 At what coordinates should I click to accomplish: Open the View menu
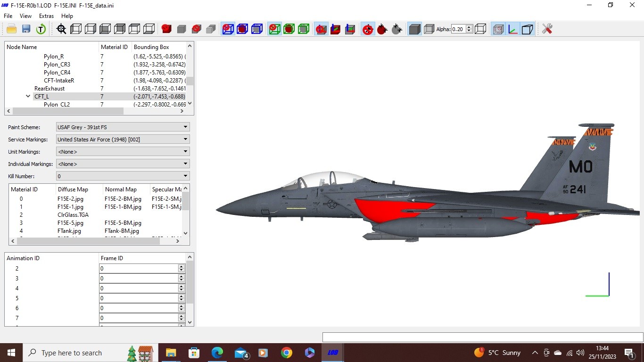click(x=26, y=16)
